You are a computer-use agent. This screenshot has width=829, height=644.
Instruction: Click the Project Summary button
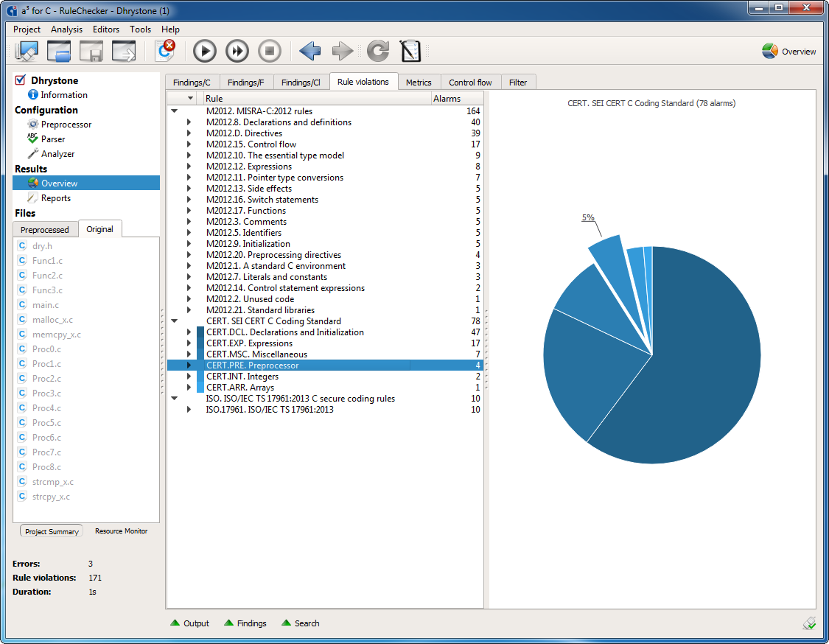tap(52, 531)
